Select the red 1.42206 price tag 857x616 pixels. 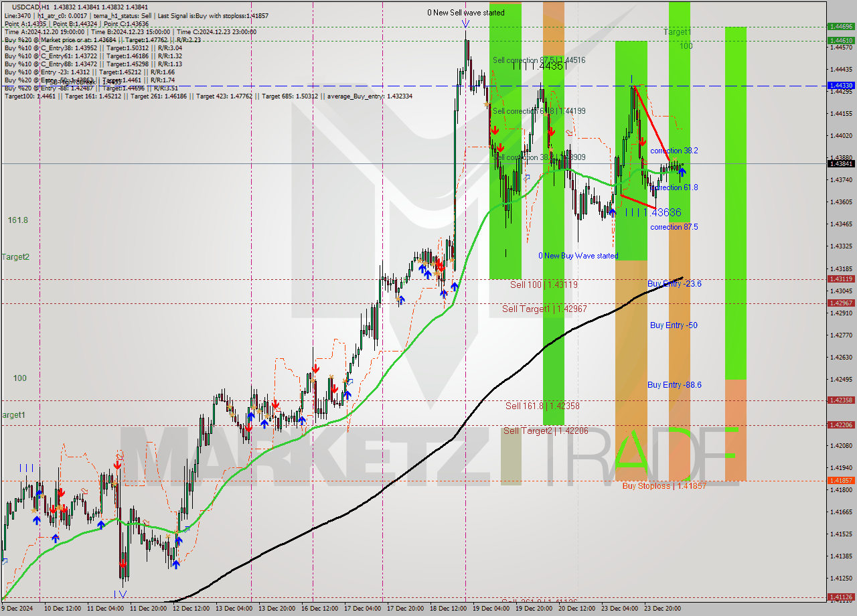pyautogui.click(x=841, y=425)
